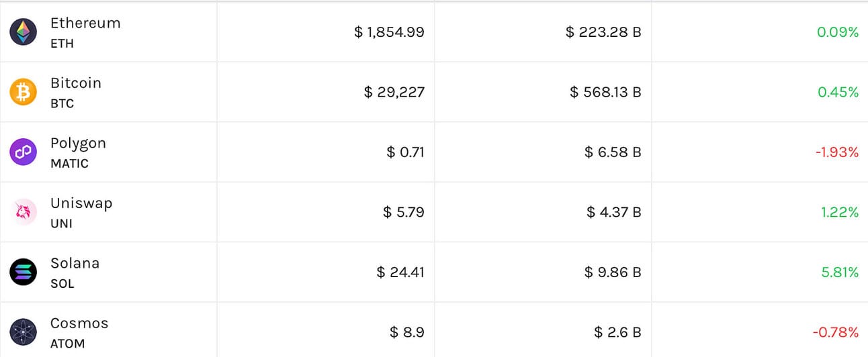This screenshot has height=357, width=868.
Task: Click Solana's 5.81% change value
Action: point(840,272)
